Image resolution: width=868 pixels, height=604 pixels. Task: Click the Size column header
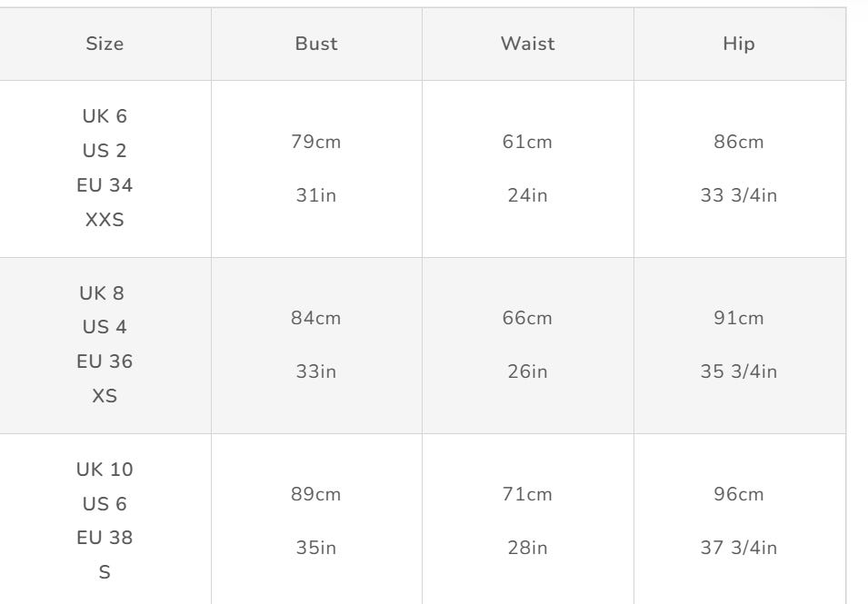click(105, 44)
